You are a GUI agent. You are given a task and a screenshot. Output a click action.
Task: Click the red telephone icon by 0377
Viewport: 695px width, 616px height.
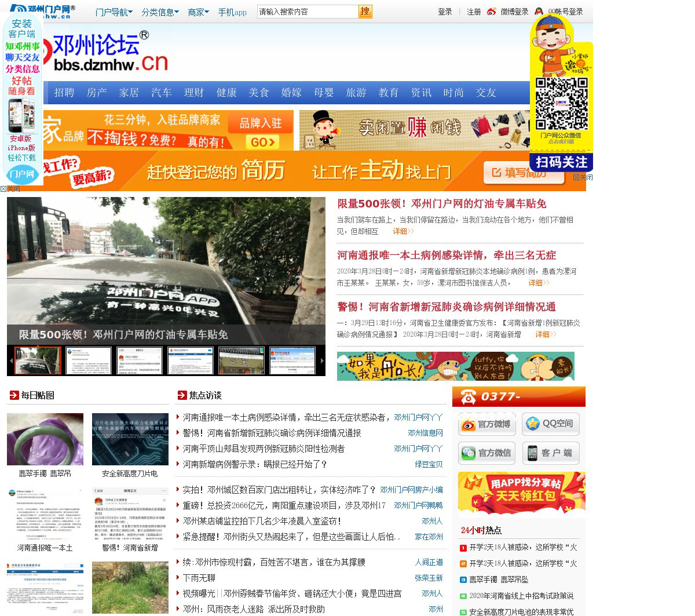(468, 397)
